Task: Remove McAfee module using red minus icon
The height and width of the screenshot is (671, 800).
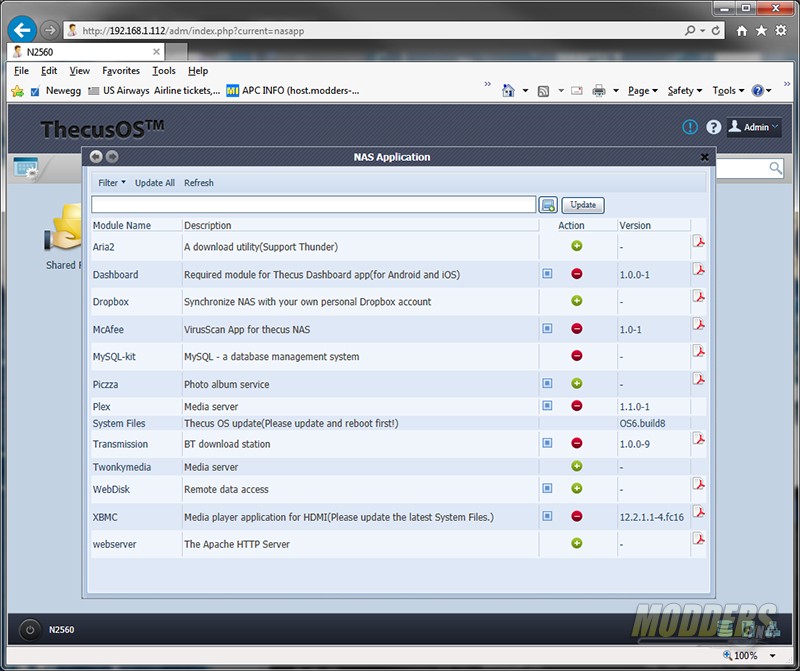Action: pos(577,329)
